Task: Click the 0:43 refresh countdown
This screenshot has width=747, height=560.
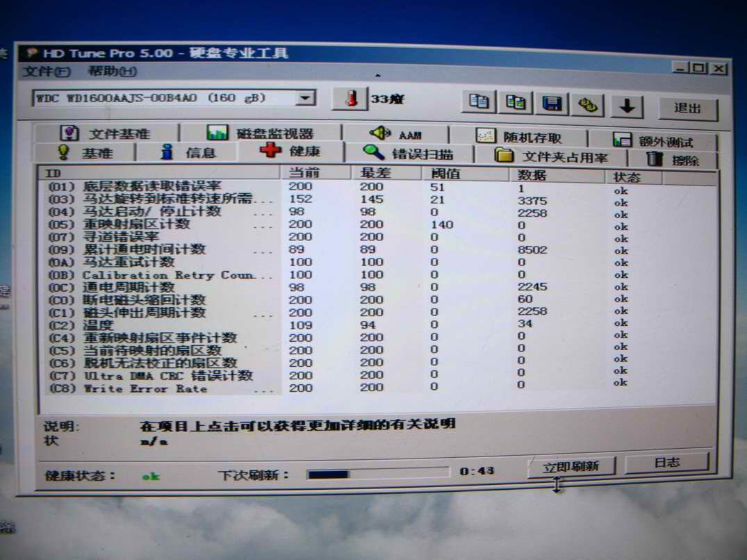Action: click(477, 471)
